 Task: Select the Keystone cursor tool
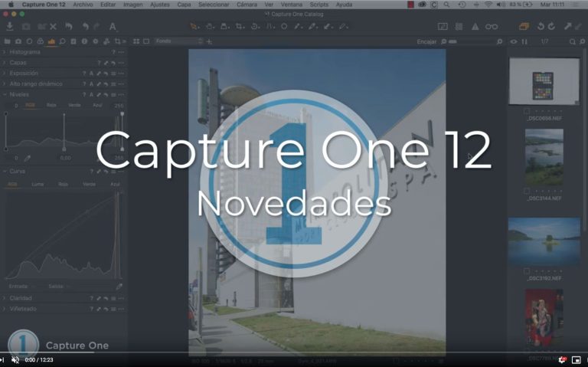coord(269,26)
